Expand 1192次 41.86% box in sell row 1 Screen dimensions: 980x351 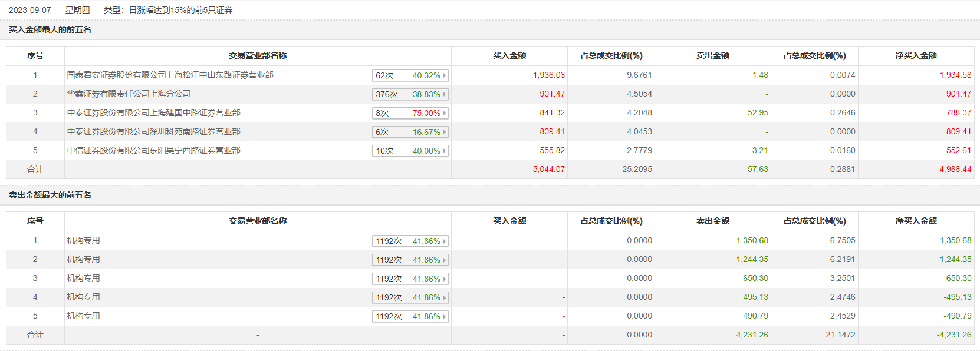pyautogui.click(x=410, y=241)
